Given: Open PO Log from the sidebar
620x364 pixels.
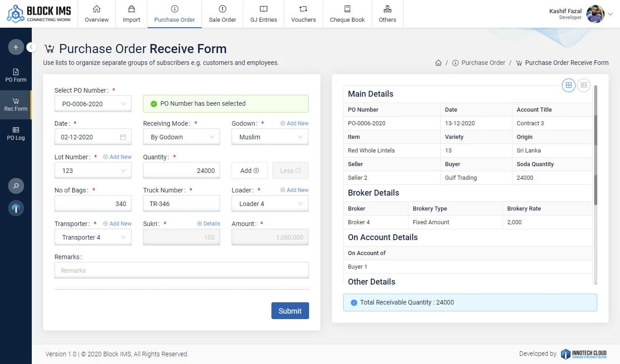Looking at the screenshot, I should click(x=16, y=133).
